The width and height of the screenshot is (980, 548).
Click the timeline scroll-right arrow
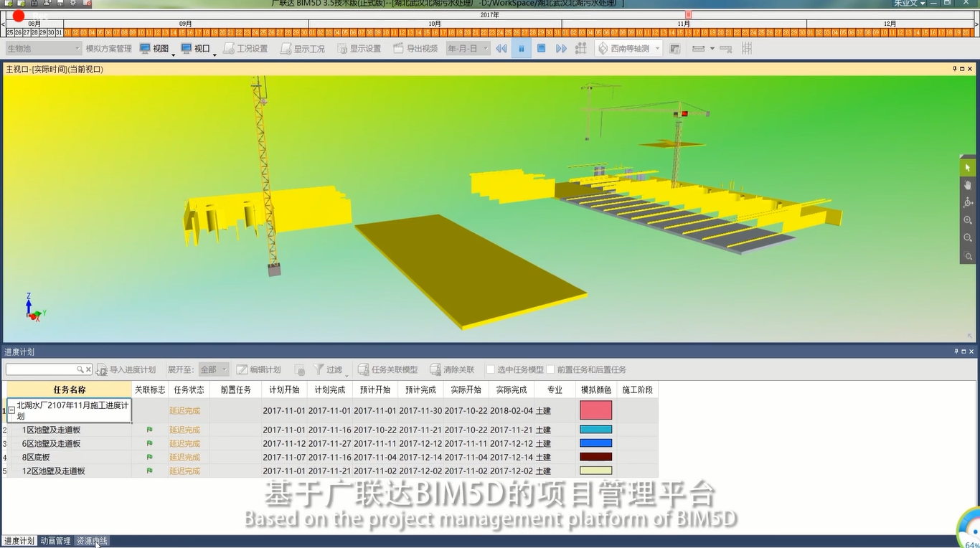click(x=976, y=24)
